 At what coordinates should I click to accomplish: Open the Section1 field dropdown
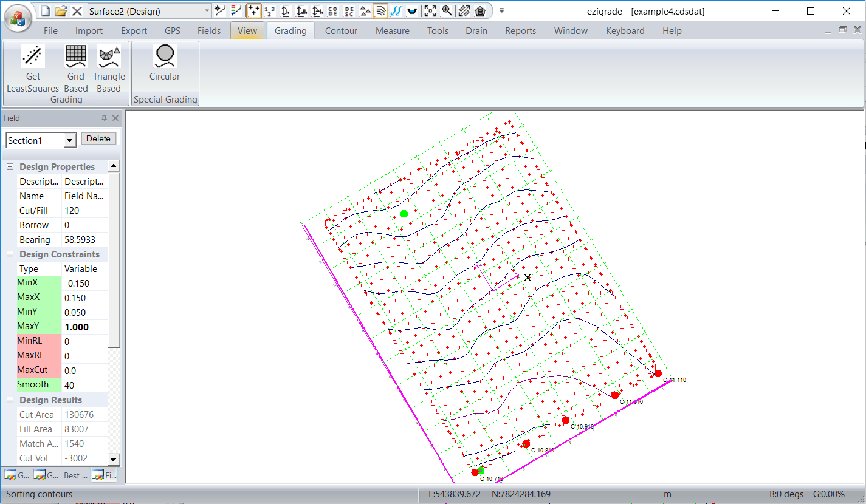(x=69, y=141)
